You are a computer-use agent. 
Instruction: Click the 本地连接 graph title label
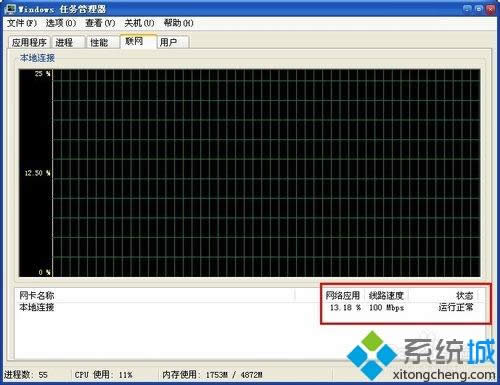(x=37, y=58)
